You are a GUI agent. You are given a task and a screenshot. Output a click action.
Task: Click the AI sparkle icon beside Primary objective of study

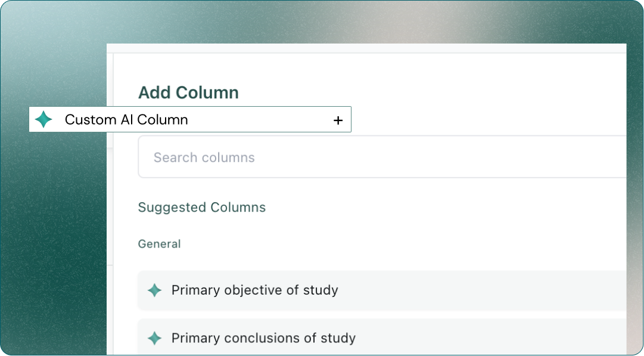pyautogui.click(x=154, y=290)
